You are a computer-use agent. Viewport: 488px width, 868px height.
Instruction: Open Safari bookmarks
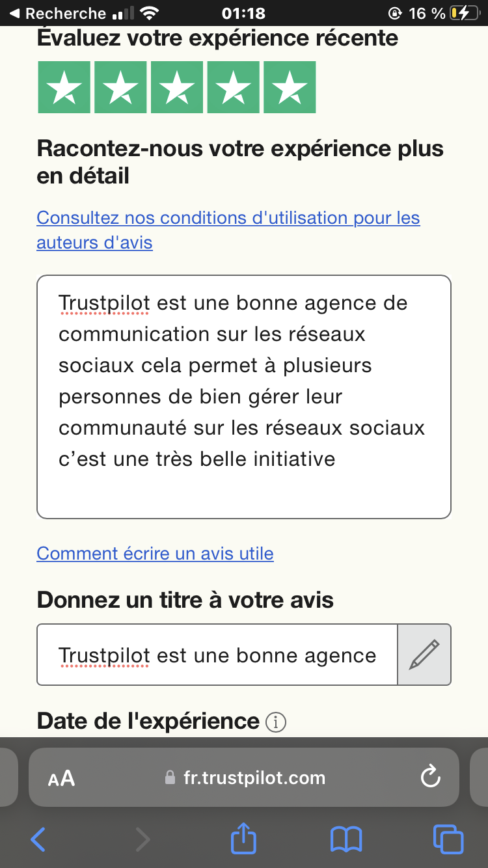pyautogui.click(x=346, y=839)
